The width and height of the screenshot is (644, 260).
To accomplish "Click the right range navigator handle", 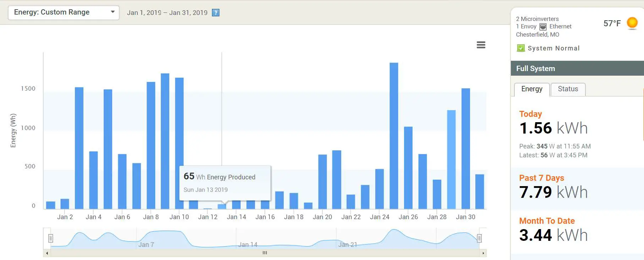I will 479,238.
